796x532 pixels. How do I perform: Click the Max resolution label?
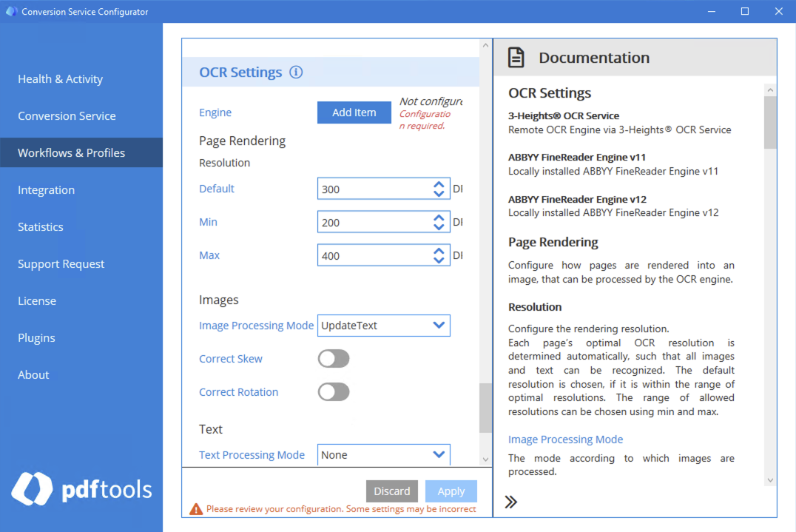(x=209, y=255)
